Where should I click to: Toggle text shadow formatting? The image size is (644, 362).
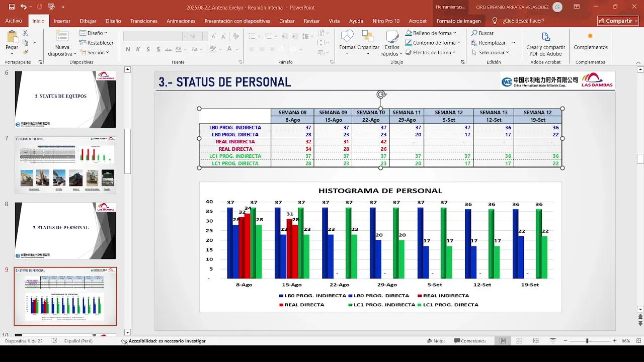coord(158,49)
